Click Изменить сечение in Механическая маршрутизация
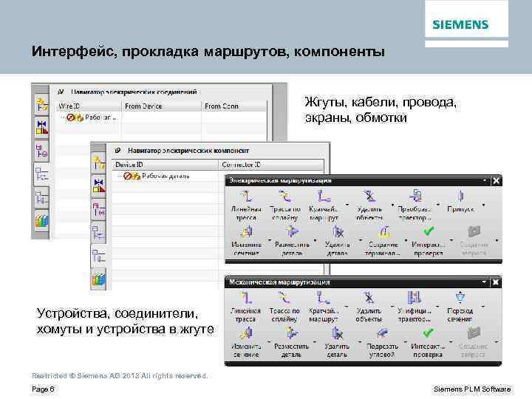The height and width of the screenshot is (399, 532). (x=246, y=343)
